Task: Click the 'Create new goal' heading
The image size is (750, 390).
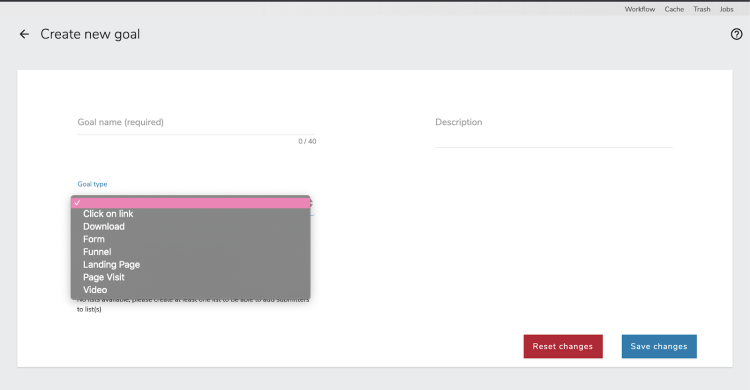Action: point(90,34)
